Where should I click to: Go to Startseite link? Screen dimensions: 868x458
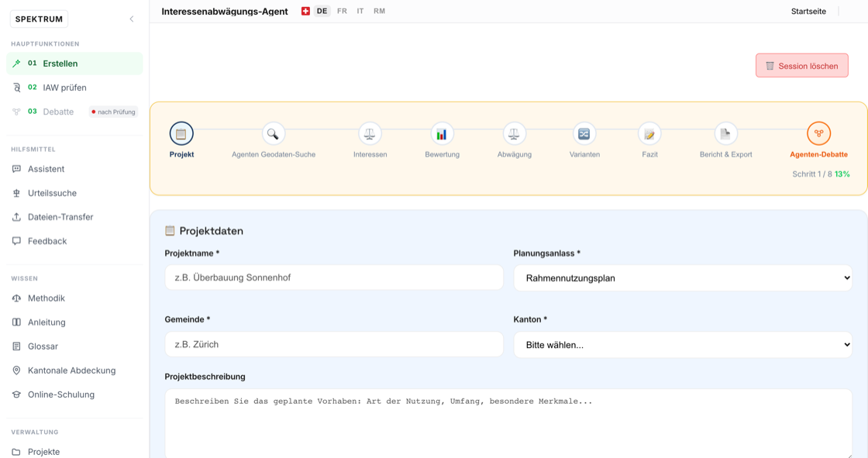(x=808, y=11)
